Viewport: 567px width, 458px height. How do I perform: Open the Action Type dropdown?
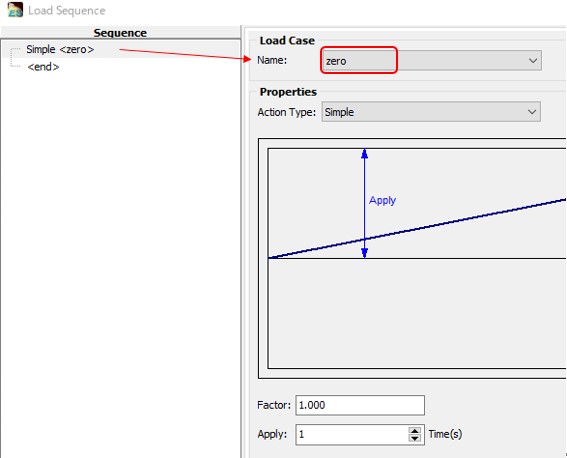tap(431, 112)
